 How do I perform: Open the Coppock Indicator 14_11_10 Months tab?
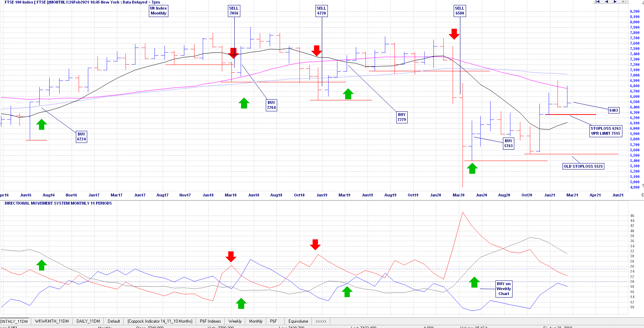click(160, 321)
